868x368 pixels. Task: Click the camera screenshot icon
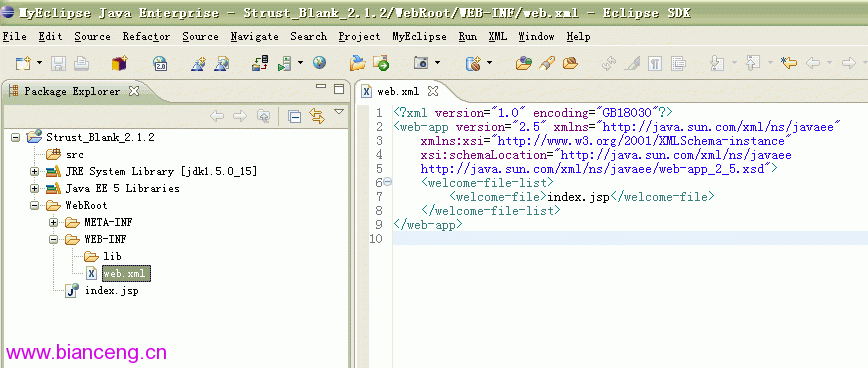[x=421, y=63]
